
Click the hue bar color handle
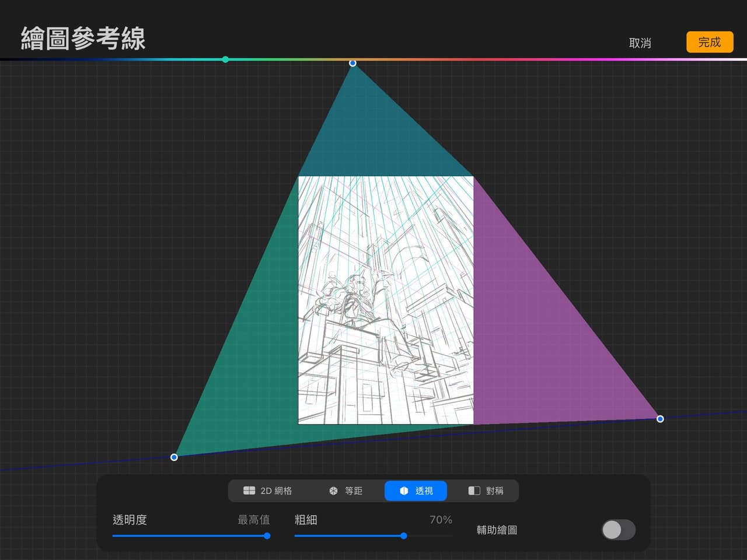225,59
